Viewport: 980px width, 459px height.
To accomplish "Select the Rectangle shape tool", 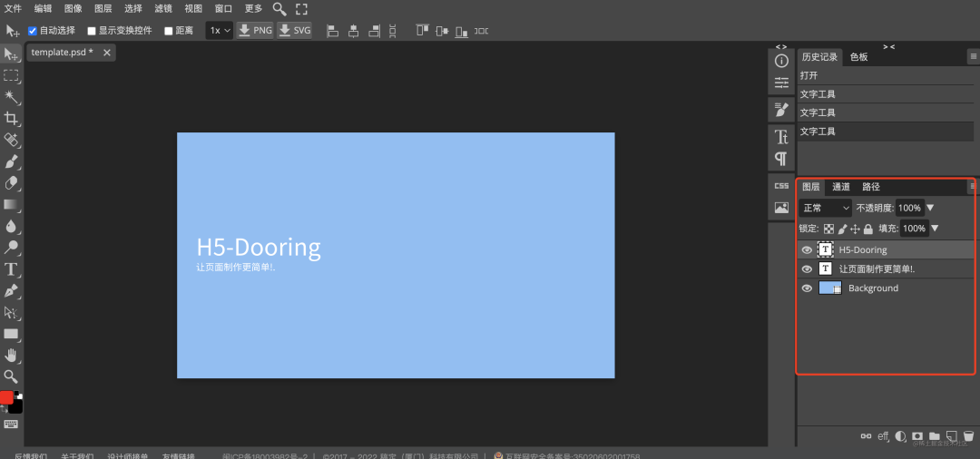I will click(11, 334).
